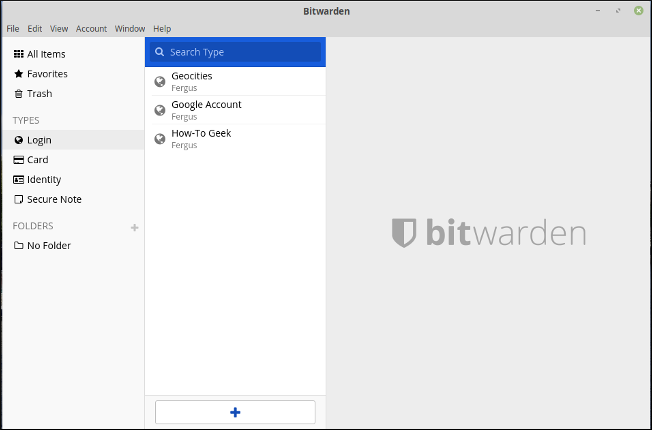Screen dimensions: 652x430
Task: Filter by Secure Note type
Action: (x=73, y=200)
